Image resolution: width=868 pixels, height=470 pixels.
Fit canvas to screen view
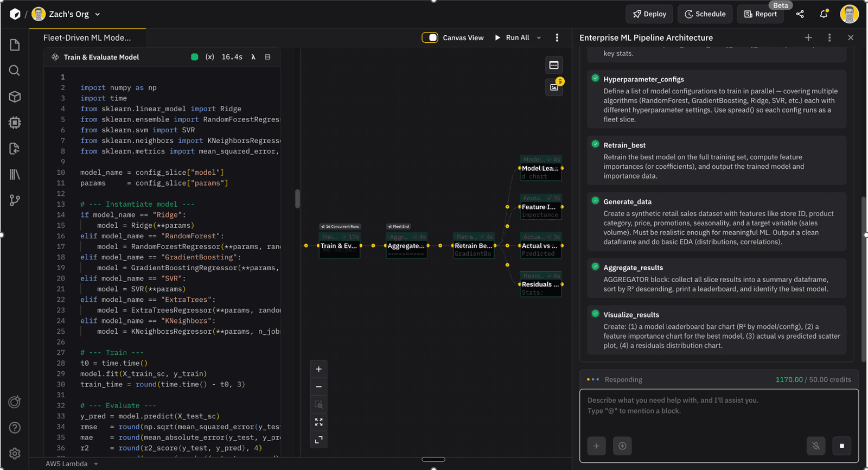[318, 422]
